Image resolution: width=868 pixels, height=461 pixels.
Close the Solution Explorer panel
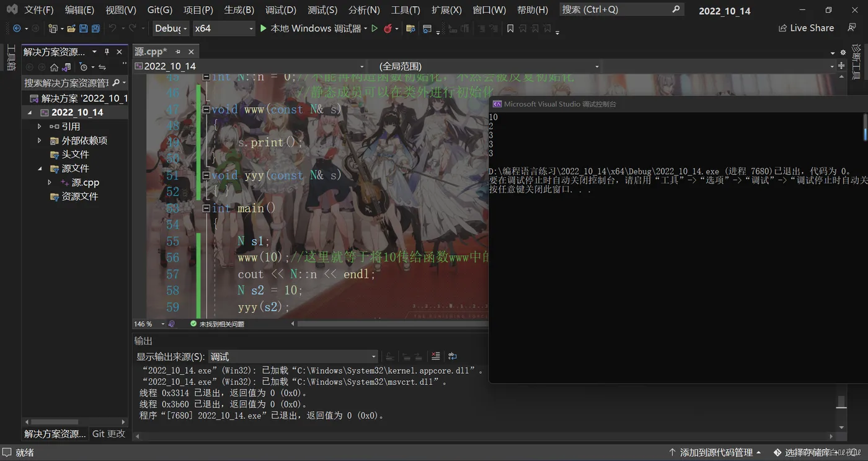tap(118, 51)
